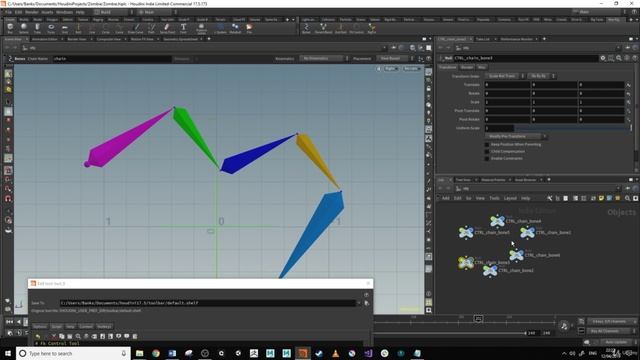
Task: Click the Save To path field
Action: click(x=207, y=303)
